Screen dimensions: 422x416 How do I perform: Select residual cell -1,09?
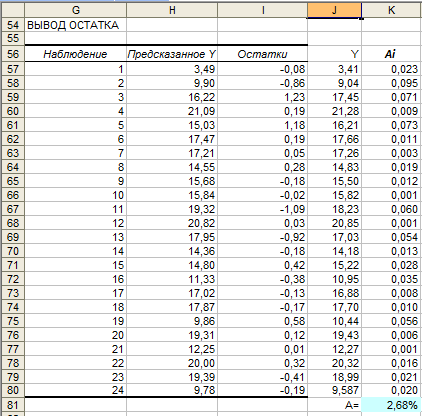263,209
